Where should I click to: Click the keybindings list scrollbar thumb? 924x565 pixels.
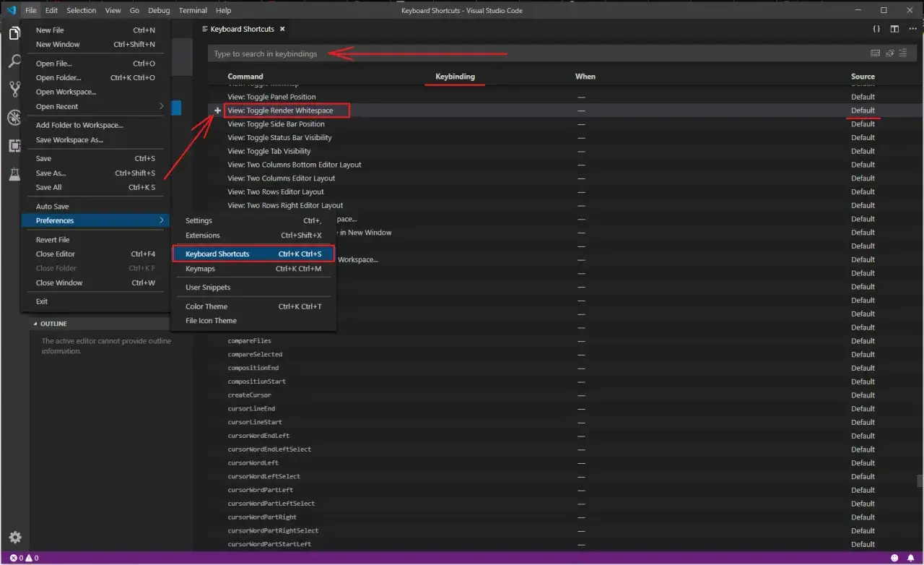920,480
